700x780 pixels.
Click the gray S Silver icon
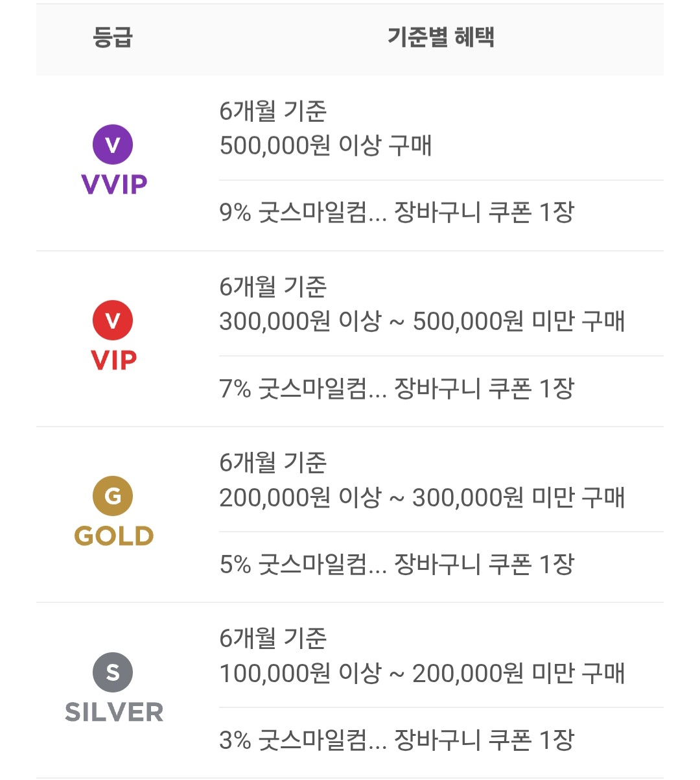[113, 672]
